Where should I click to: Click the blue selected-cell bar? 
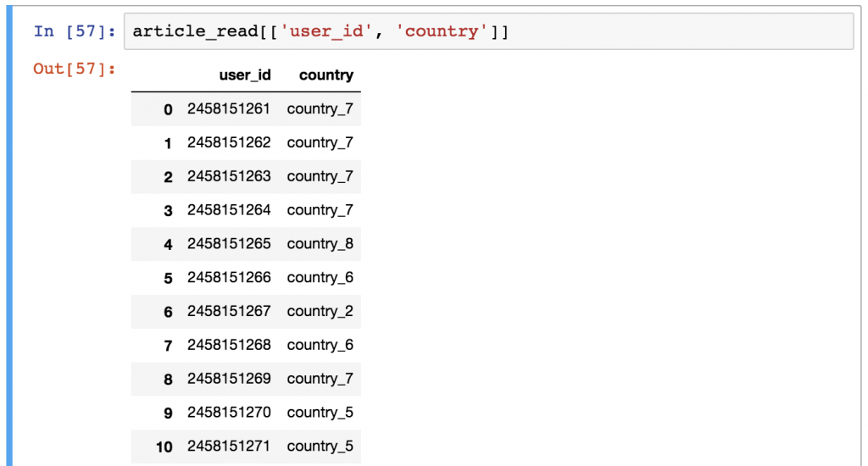pyautogui.click(x=9, y=236)
